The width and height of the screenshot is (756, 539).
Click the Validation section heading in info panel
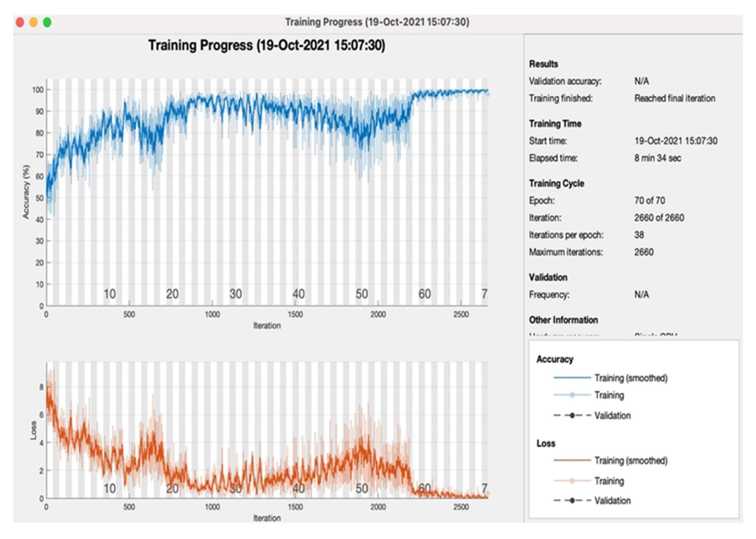[548, 277]
